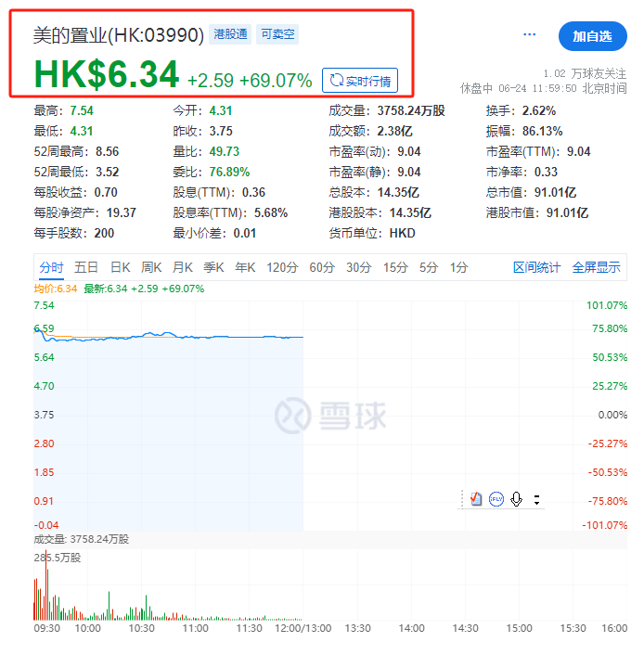The image size is (644, 655).
Task: Open the 区间统计 range statistics link
Action: [536, 267]
